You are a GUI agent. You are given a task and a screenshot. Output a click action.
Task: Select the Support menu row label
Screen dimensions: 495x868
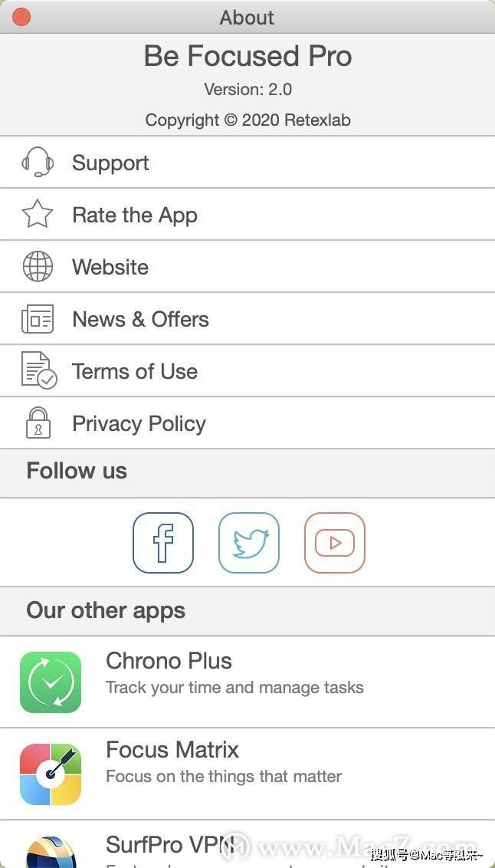[110, 163]
